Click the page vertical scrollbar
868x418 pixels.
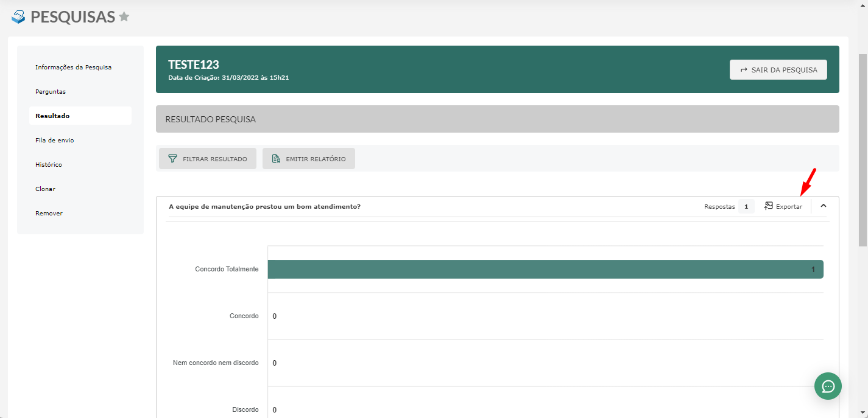coord(863,149)
